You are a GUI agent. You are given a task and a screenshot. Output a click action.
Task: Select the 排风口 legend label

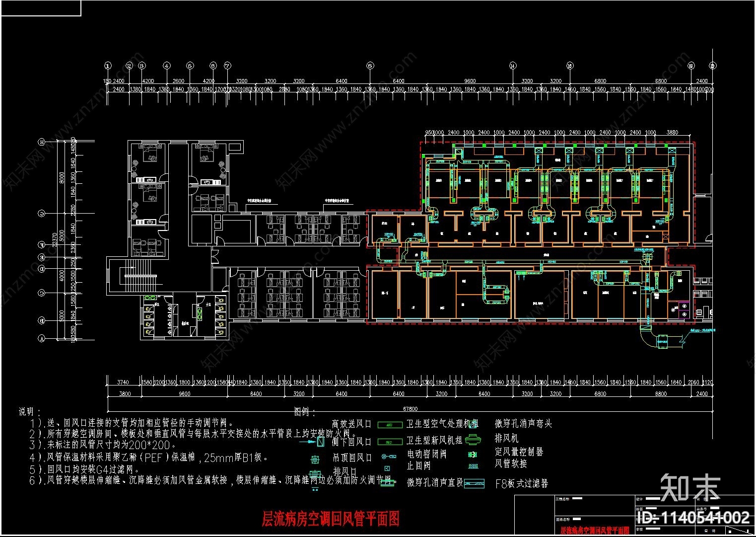[x=344, y=471]
